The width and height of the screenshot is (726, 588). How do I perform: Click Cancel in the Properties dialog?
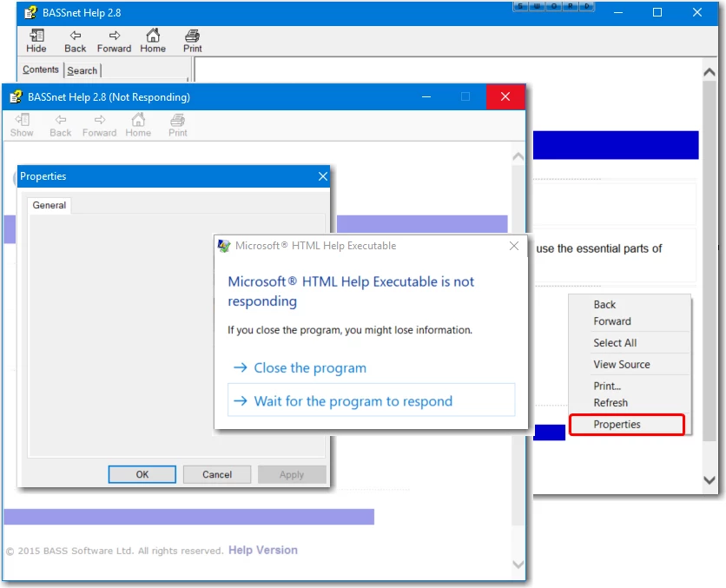[x=217, y=474]
